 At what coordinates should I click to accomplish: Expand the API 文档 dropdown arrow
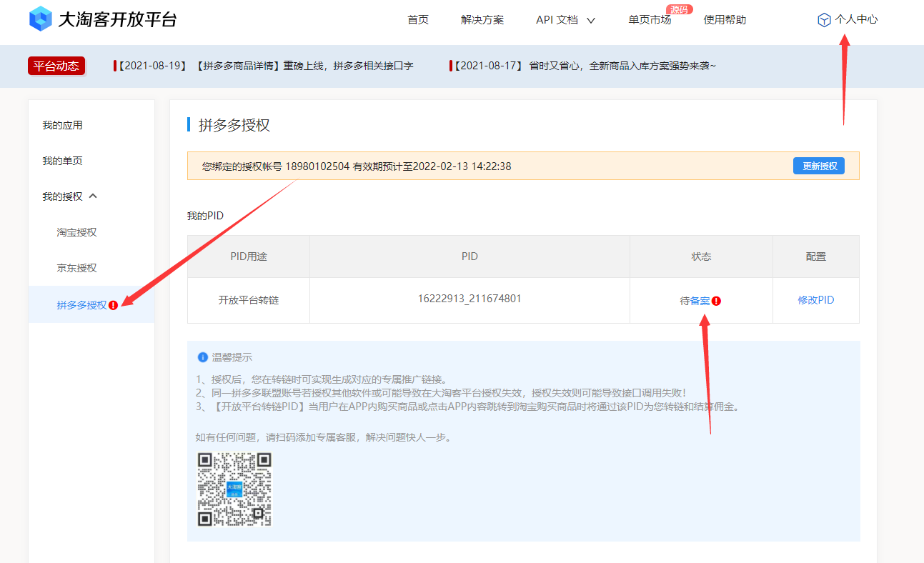coord(591,21)
